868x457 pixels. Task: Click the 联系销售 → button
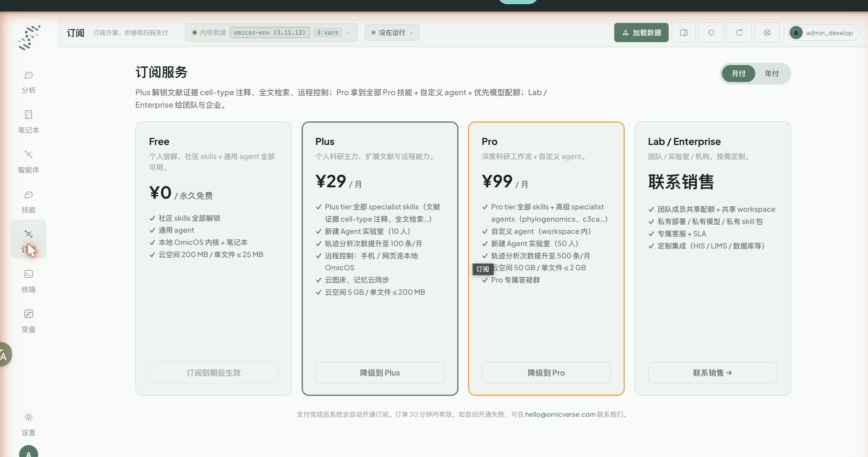pyautogui.click(x=712, y=373)
